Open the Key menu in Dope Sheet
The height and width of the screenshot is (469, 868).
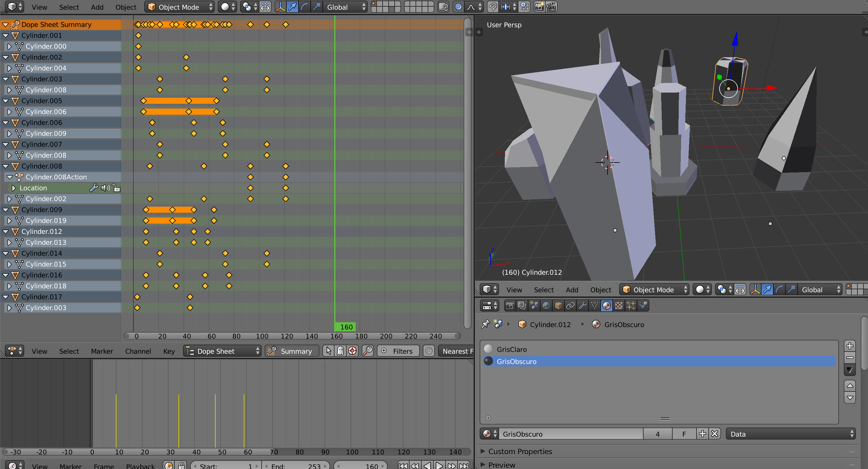point(169,351)
